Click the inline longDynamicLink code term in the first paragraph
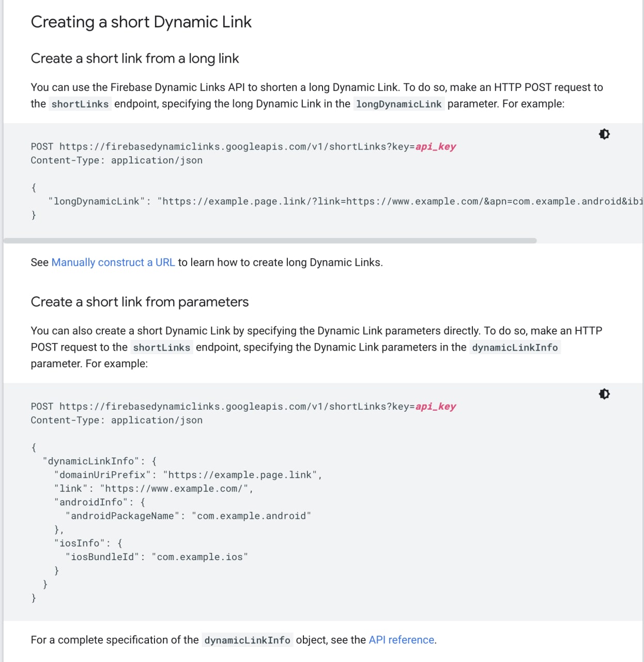Viewport: 644px width, 662px height. point(398,104)
